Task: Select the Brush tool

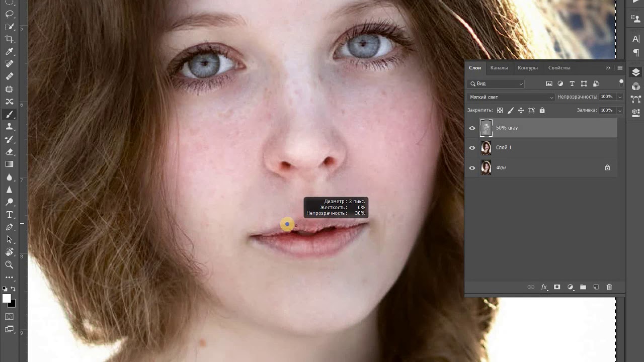Action: [x=9, y=115]
